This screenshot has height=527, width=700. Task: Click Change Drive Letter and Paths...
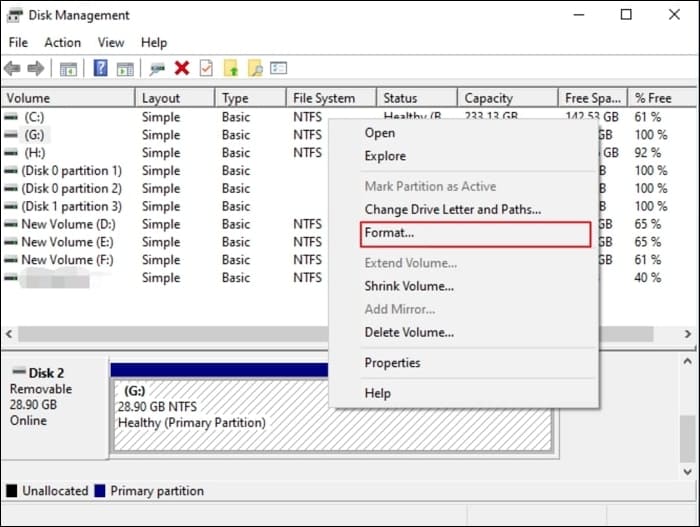(x=452, y=210)
